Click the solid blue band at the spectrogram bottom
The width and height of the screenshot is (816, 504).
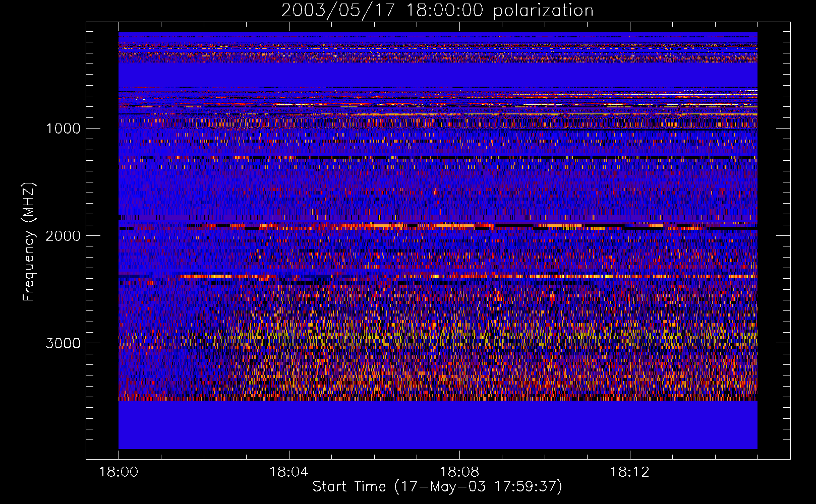tap(438, 425)
